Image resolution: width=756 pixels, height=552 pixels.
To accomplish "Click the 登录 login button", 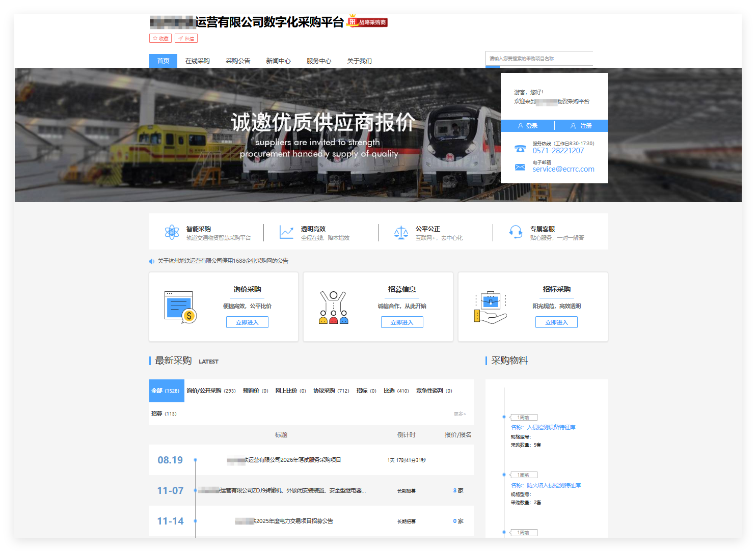I will click(x=528, y=126).
